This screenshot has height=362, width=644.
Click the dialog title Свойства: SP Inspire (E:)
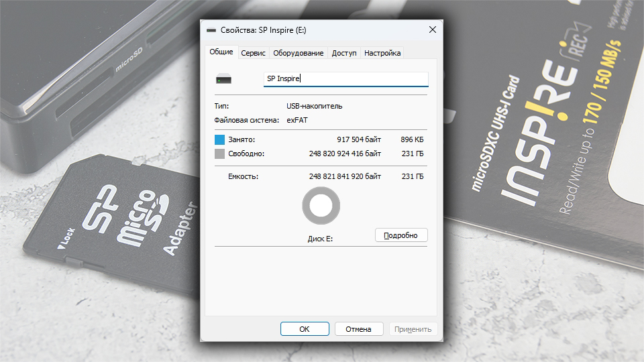263,30
